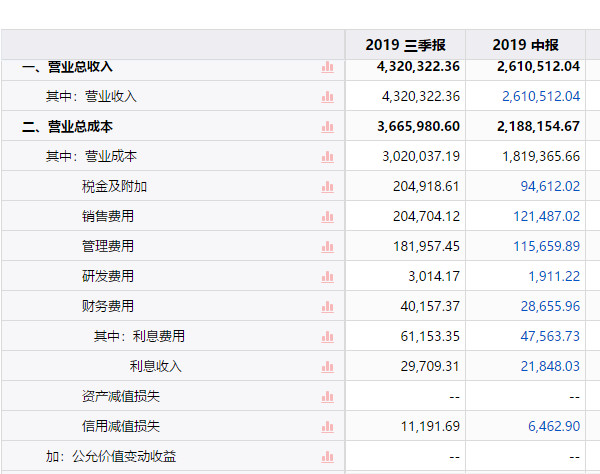Image resolution: width=600 pixels, height=474 pixels.
Task: Click 3,020,037.19 cell in 营业成本 row
Action: pos(421,156)
